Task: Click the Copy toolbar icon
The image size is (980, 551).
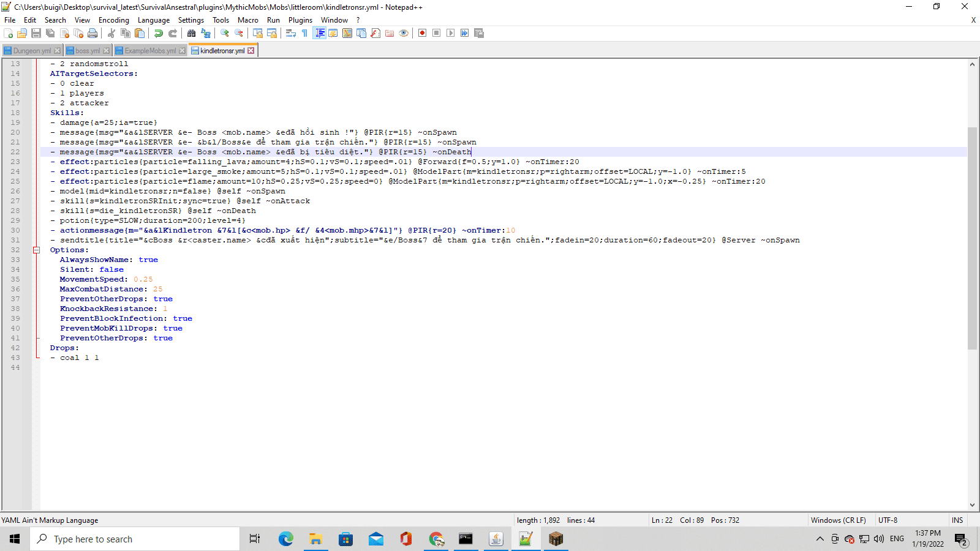Action: [x=126, y=33]
